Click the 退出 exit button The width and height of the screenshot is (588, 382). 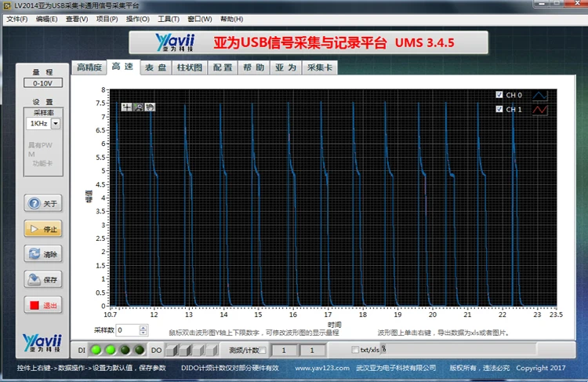tap(43, 305)
